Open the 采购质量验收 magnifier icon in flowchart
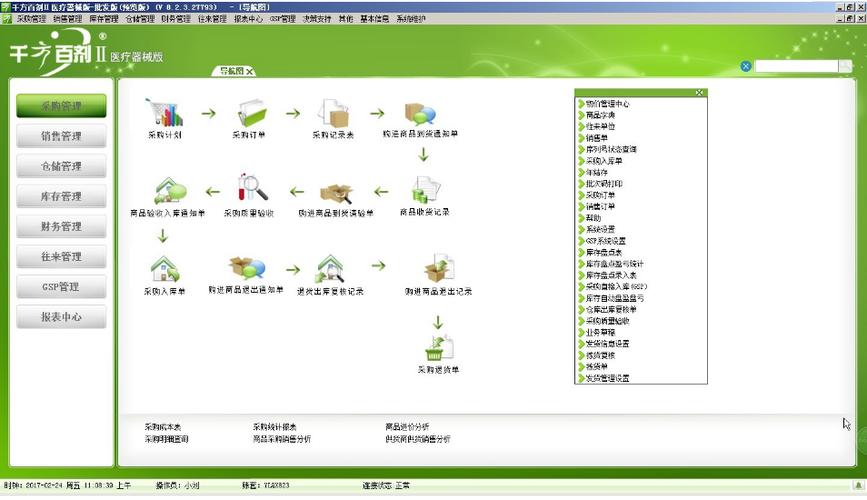The height and width of the screenshot is (500, 867). click(x=252, y=187)
